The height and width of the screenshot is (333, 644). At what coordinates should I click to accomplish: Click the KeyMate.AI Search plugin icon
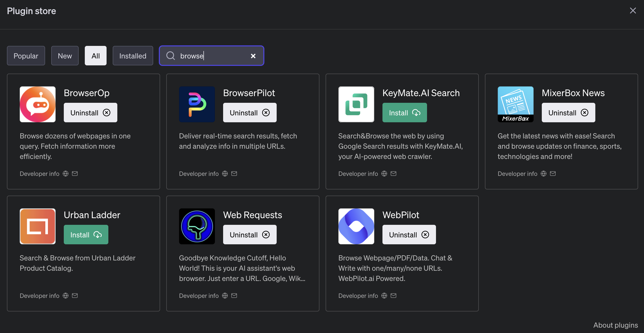click(356, 104)
